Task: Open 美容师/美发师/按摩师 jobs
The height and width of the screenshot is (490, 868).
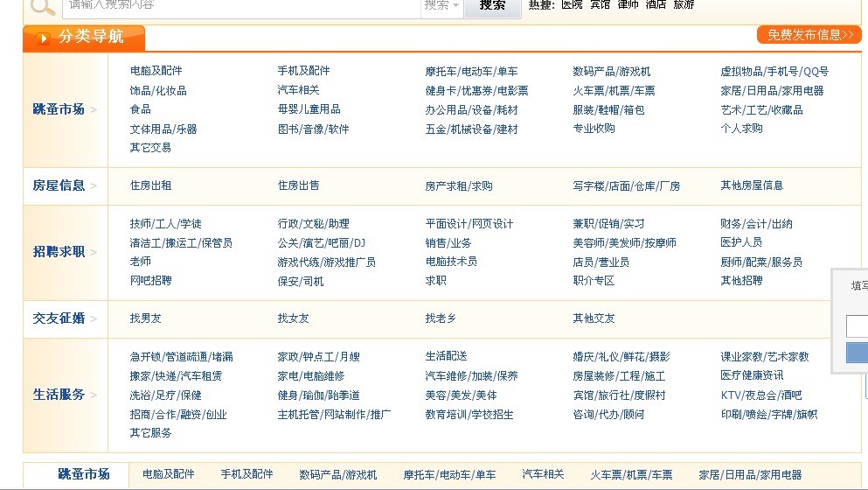Action: (624, 242)
